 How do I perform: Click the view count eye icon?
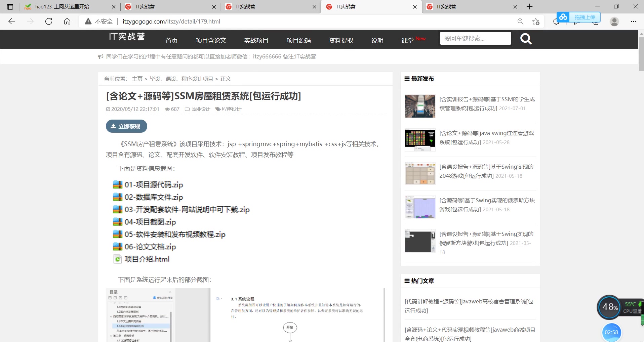pos(167,109)
